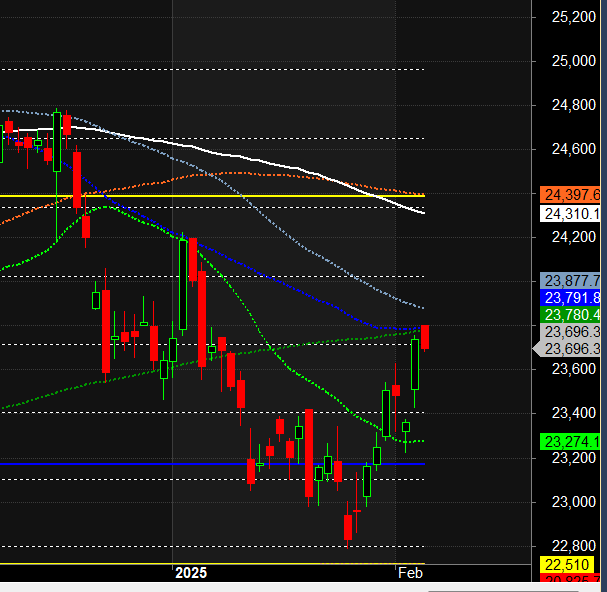Select the blue 23,791.8 price tag
The image size is (607, 592).
pos(570,297)
